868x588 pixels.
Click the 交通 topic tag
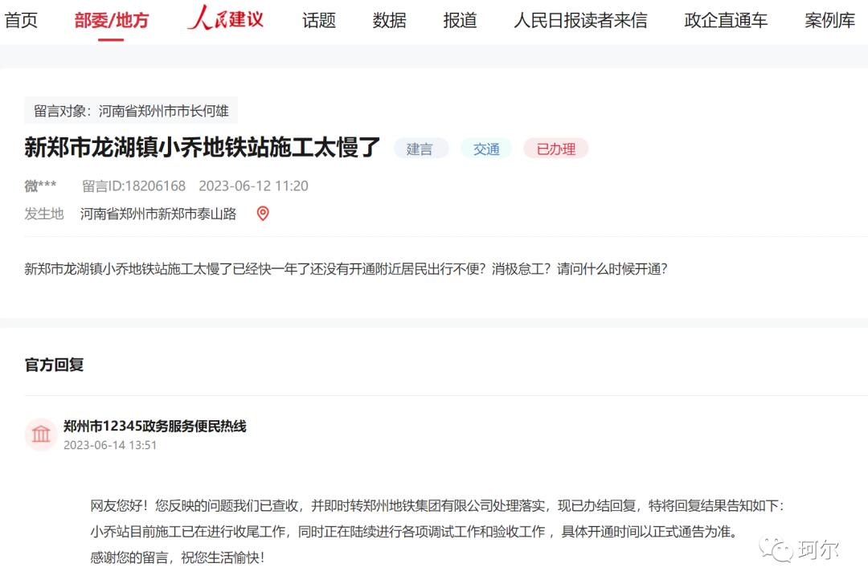(x=486, y=149)
